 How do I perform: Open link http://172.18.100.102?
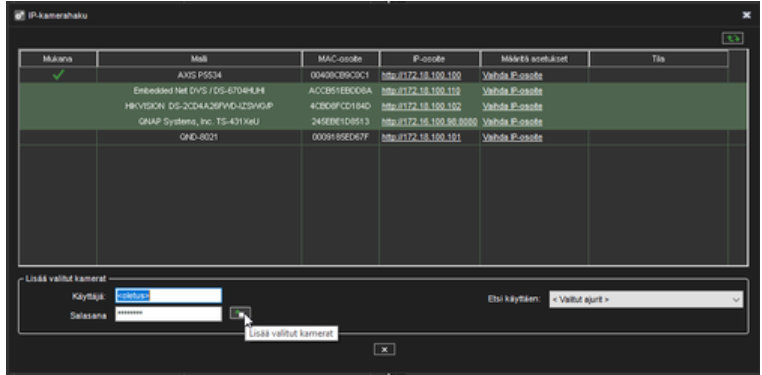tap(421, 106)
